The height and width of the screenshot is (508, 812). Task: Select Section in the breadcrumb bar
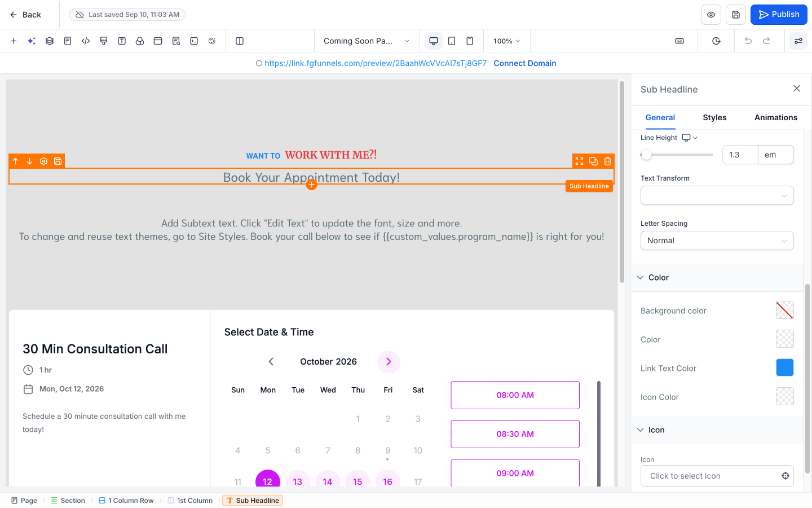(x=68, y=501)
